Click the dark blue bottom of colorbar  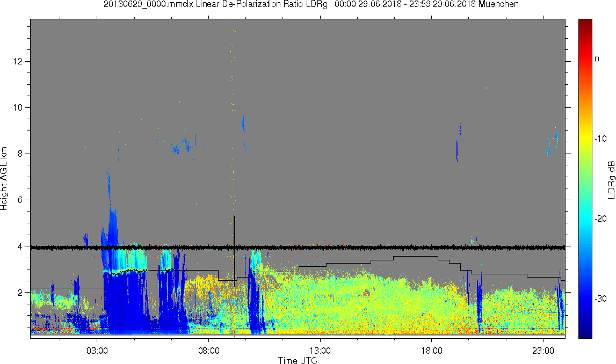click(x=585, y=334)
